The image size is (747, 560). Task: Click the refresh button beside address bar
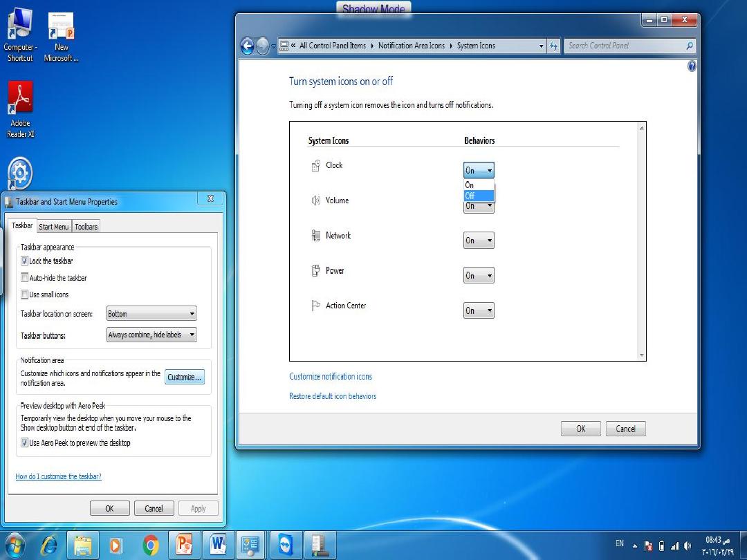pos(553,46)
